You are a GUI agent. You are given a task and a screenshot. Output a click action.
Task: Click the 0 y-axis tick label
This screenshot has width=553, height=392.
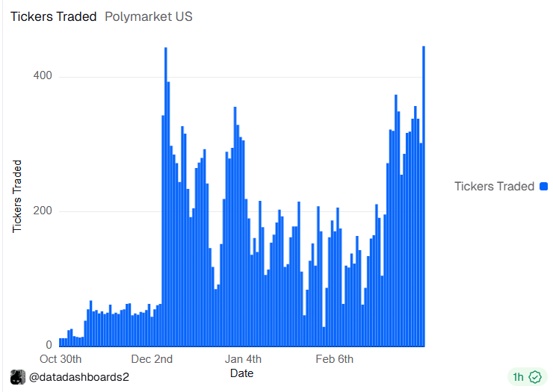[49, 345]
